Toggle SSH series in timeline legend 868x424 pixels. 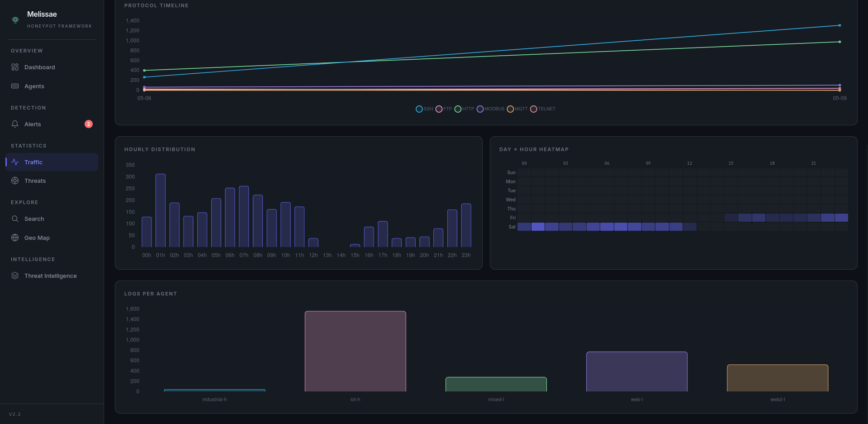[424, 109]
